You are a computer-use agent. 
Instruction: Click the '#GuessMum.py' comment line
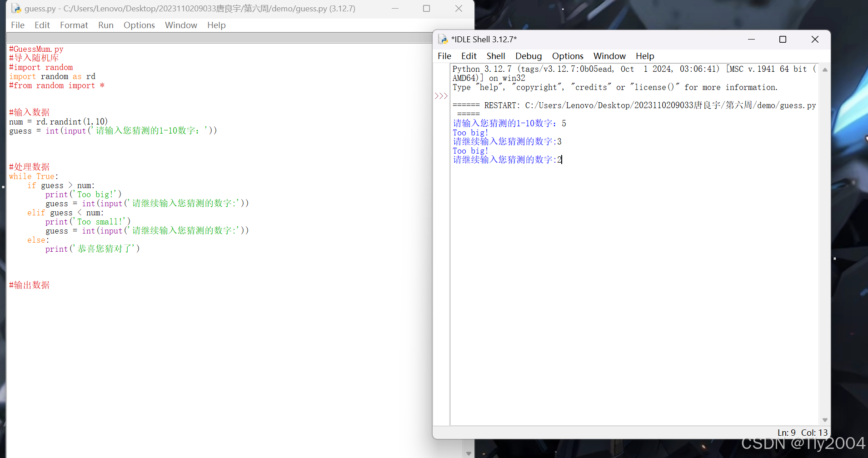pyautogui.click(x=36, y=49)
